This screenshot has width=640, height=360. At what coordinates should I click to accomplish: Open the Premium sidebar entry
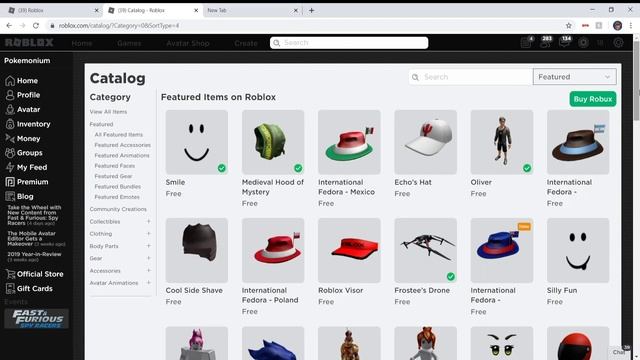(27, 182)
